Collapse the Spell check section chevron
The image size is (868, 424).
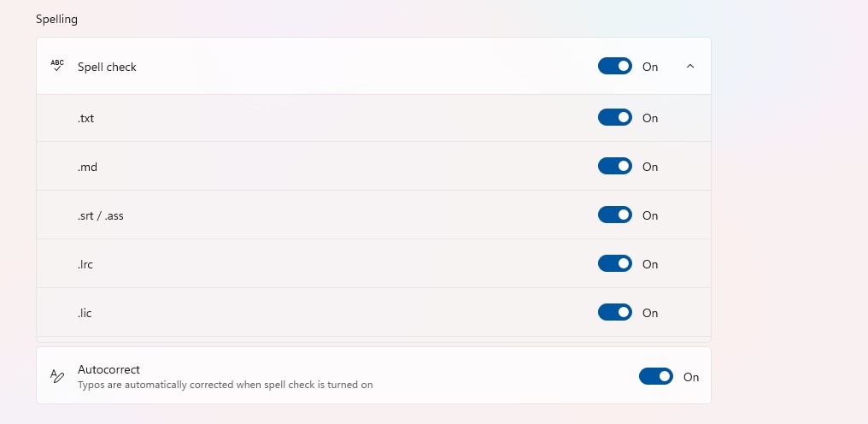[x=689, y=66]
